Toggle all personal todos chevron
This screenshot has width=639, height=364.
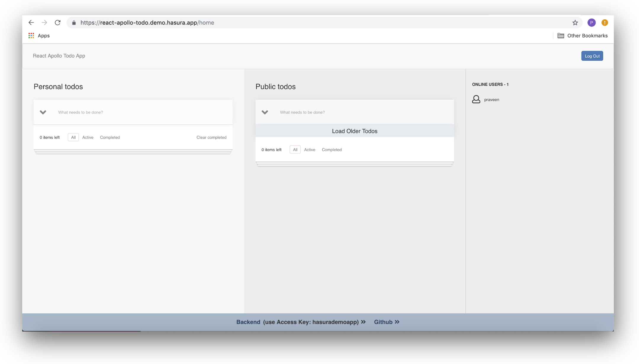(43, 112)
